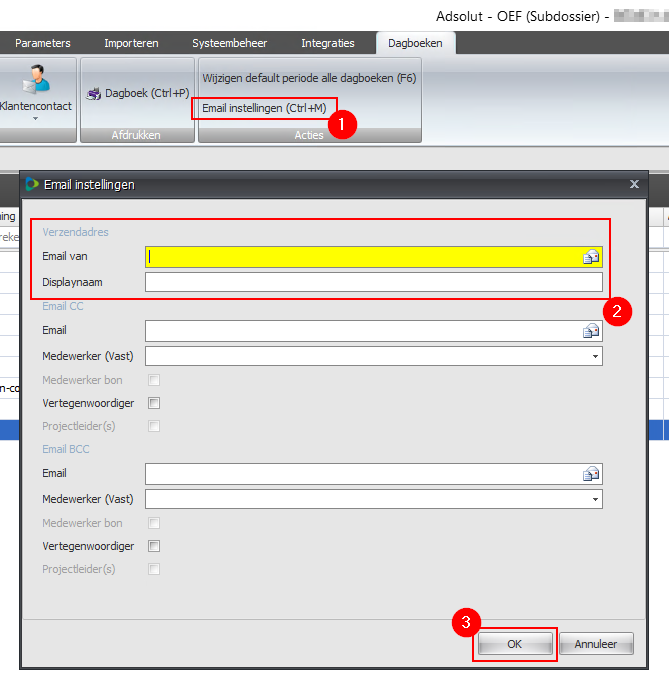Click the Dagboek printer icon
This screenshot has height=689, width=669.
[94, 94]
